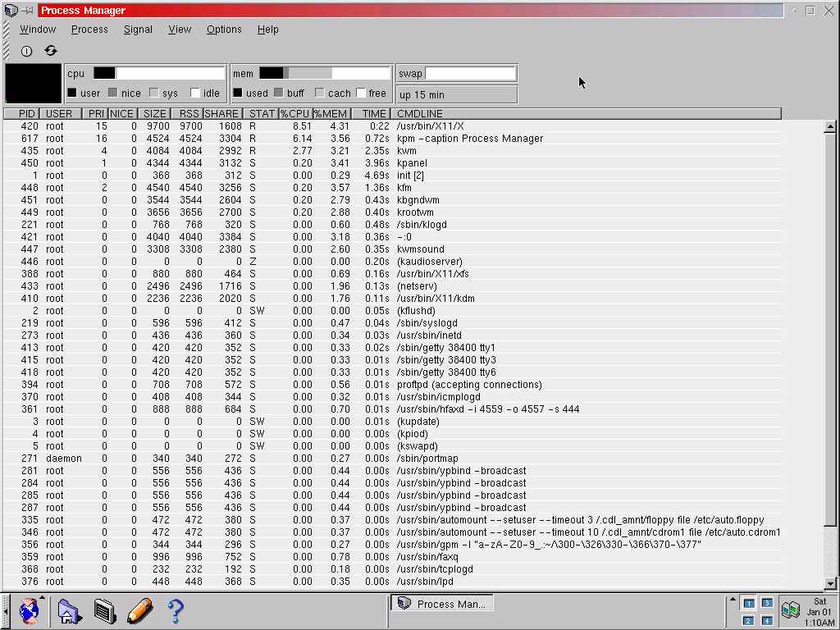Open the K application launcher icon
Screen dimensions: 840x630
tap(29, 610)
